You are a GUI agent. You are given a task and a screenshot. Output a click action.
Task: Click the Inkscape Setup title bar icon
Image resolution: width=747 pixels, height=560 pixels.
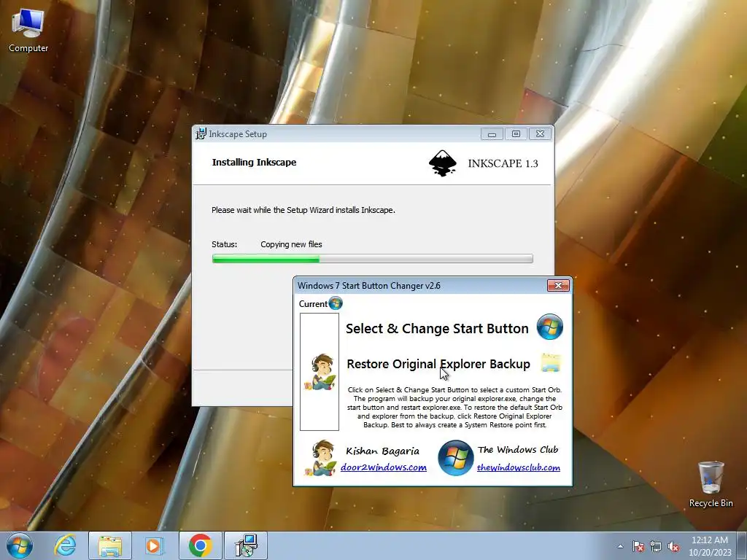tap(201, 134)
